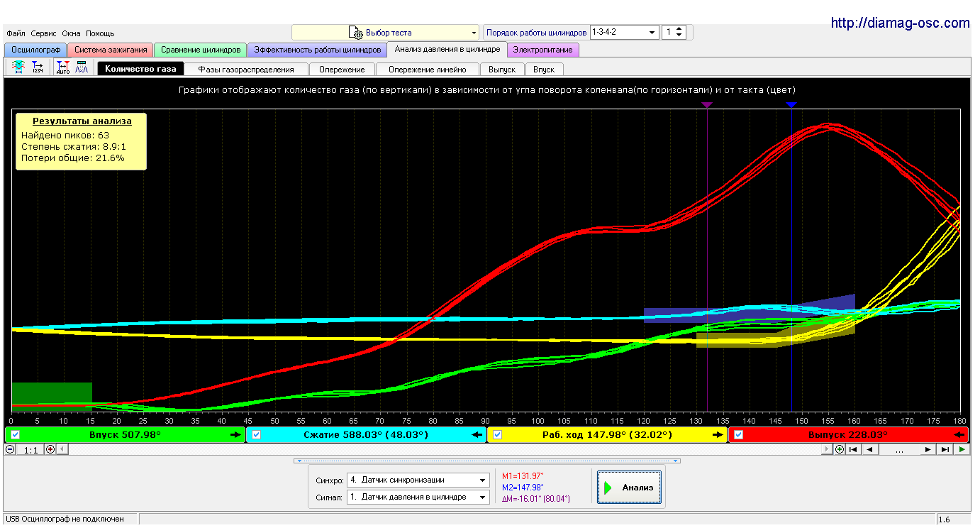Jump to first frame button
The width and height of the screenshot is (980, 528).
click(x=854, y=449)
